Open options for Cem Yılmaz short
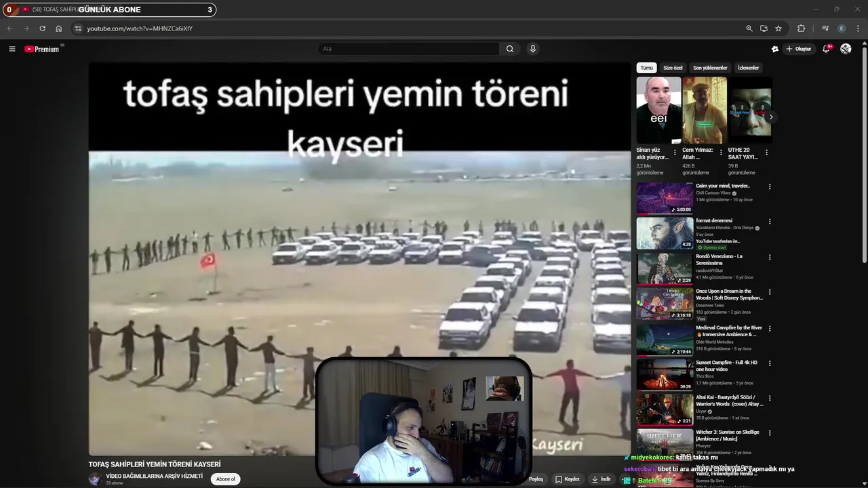The width and height of the screenshot is (868, 488). (x=721, y=152)
